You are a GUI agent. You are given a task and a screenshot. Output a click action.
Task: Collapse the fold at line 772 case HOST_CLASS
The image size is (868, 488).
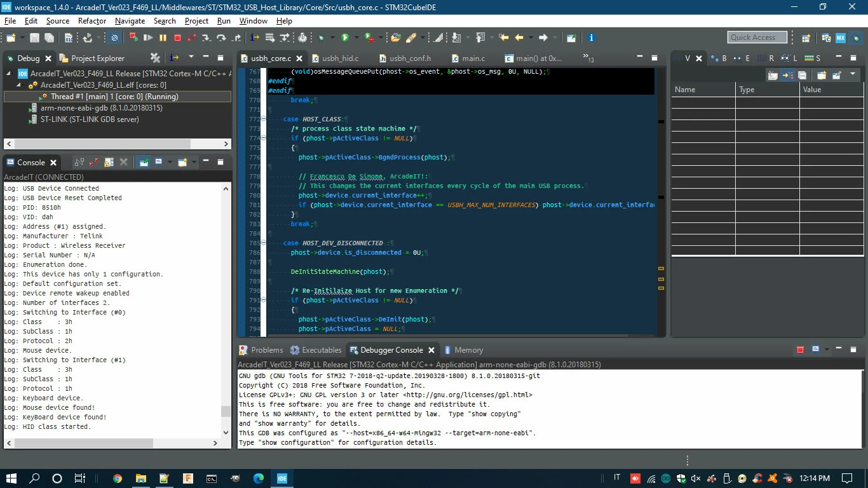coord(263,119)
